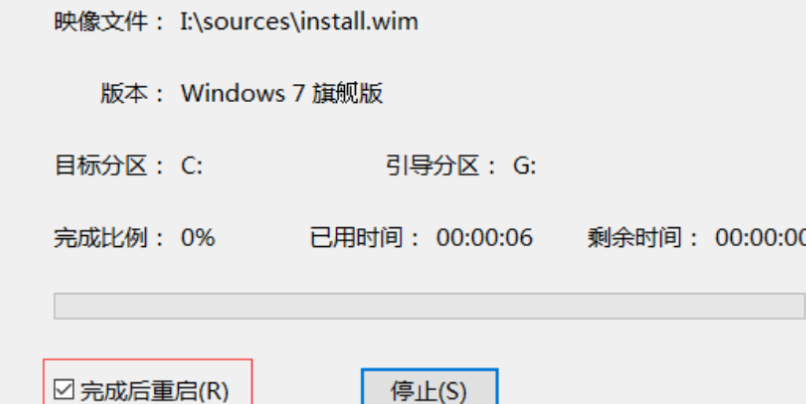This screenshot has width=806, height=404.
Task: Click the 完成比例 label
Action: pos(101,237)
